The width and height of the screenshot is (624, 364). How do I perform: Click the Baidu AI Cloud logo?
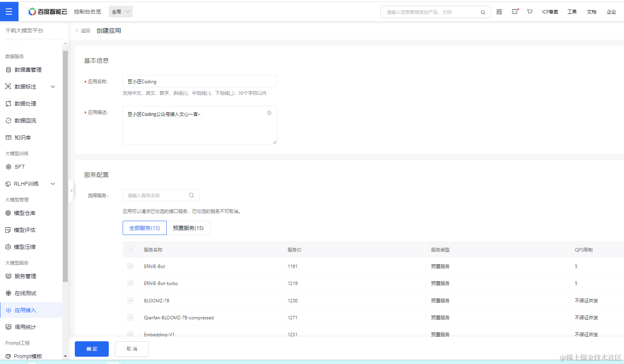[x=48, y=12]
